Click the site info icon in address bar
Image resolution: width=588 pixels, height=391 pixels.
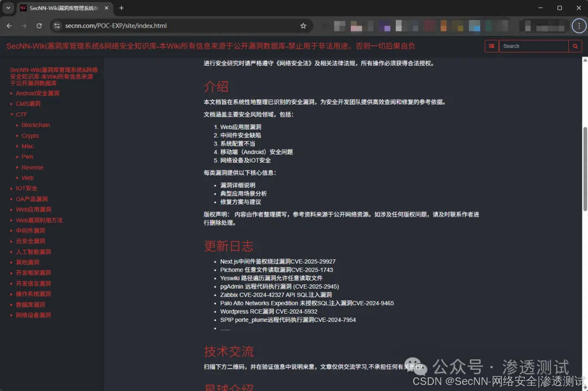click(x=57, y=26)
